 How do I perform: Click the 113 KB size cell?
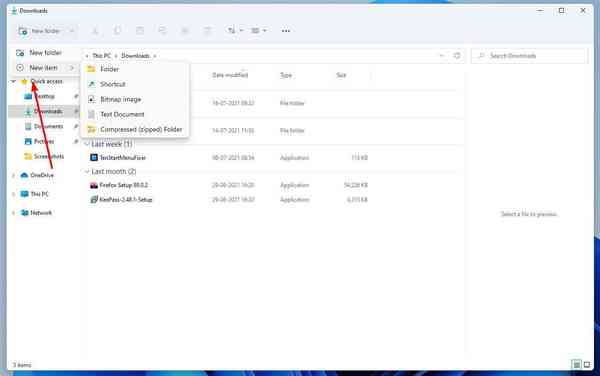click(x=359, y=158)
